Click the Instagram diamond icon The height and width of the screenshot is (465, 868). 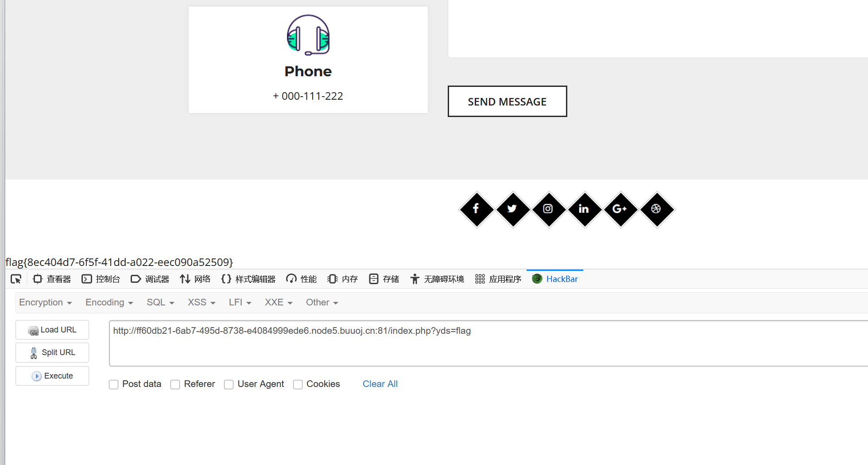[549, 209]
